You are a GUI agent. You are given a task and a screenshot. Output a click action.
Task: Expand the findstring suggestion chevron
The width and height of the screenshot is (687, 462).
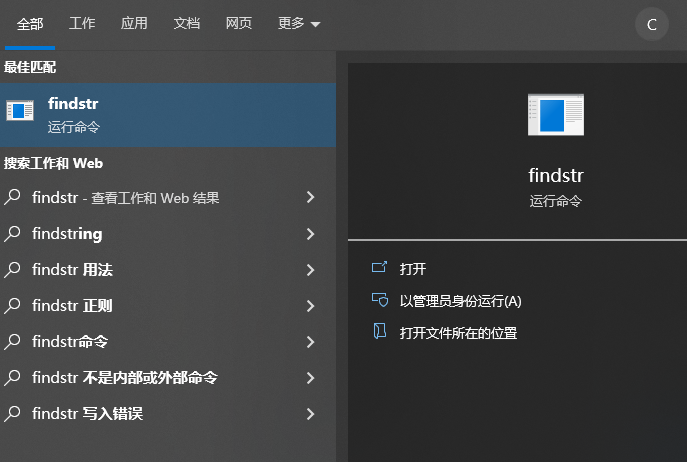click(x=311, y=234)
